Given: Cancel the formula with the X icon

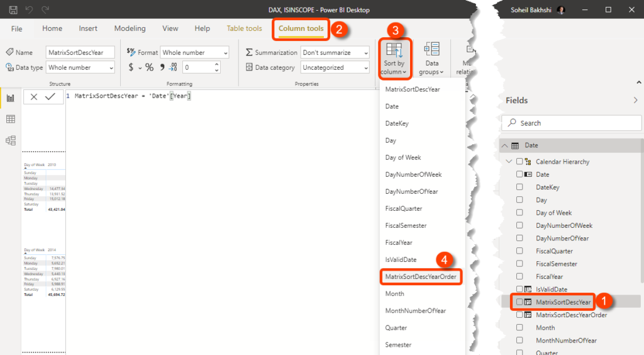Looking at the screenshot, I should [x=34, y=97].
